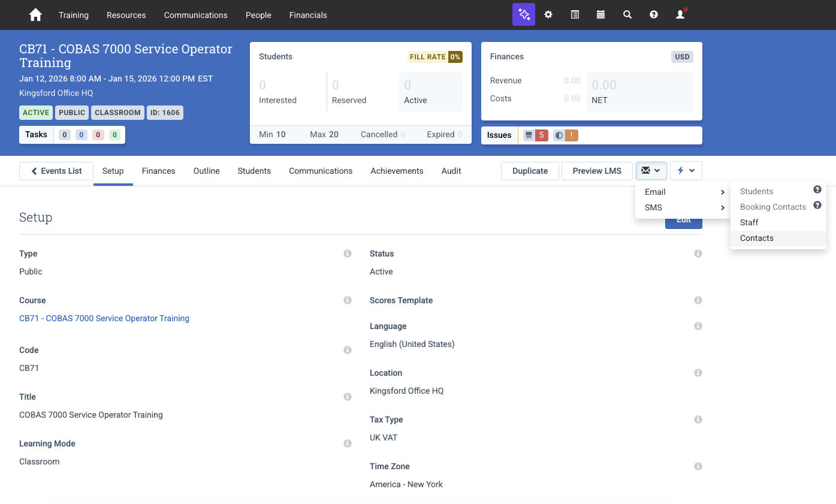
Task: Click the Tasks label button
Action: pos(37,134)
